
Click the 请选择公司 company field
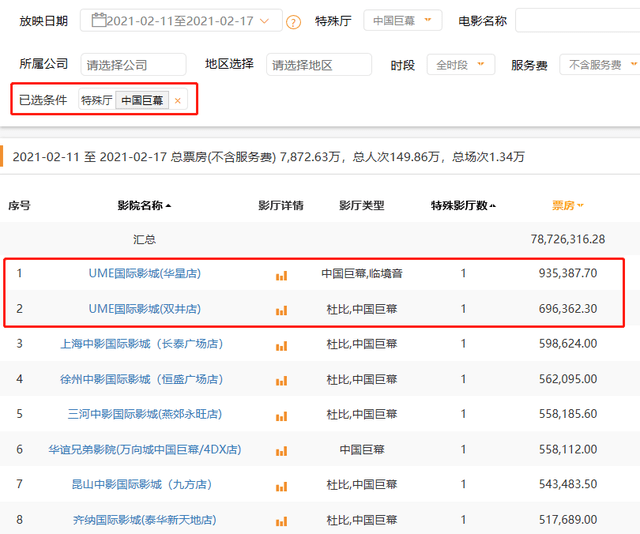[133, 65]
